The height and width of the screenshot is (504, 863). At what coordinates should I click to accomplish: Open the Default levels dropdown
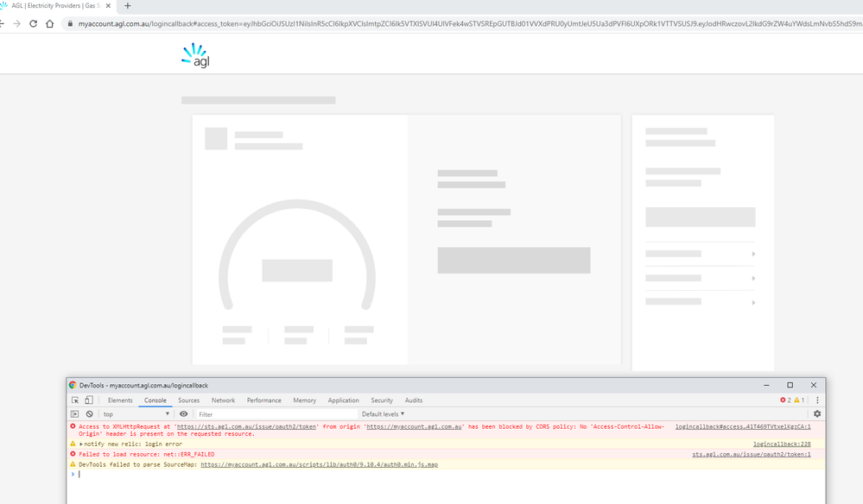pyautogui.click(x=383, y=414)
